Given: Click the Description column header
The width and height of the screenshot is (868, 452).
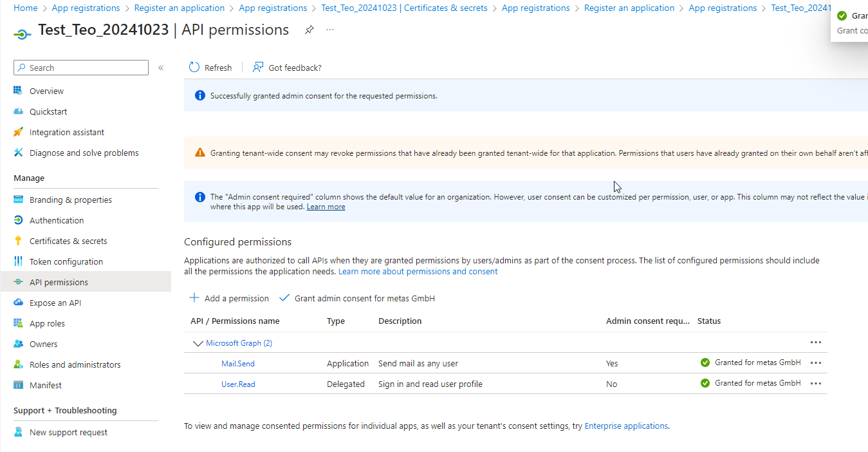Looking at the screenshot, I should [x=400, y=321].
